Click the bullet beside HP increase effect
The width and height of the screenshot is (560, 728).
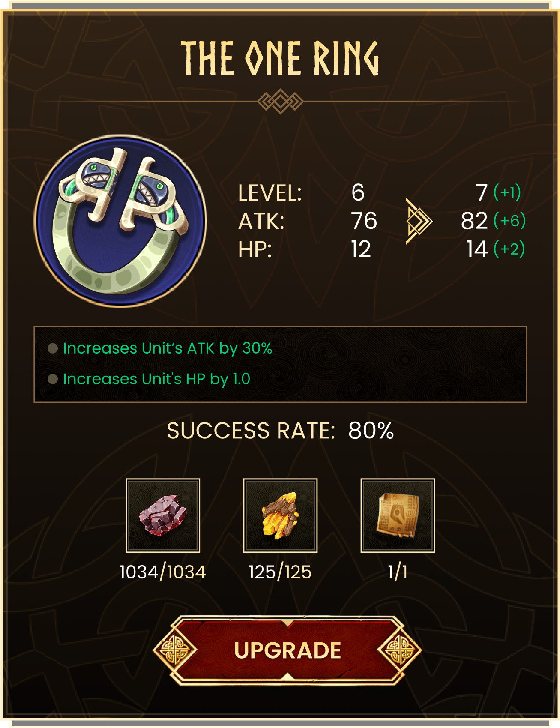point(53,379)
